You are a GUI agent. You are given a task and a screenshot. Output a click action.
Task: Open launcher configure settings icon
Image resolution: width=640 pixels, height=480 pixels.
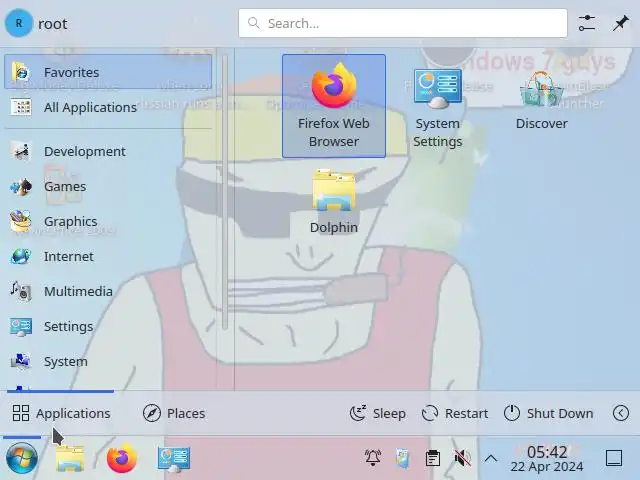587,23
